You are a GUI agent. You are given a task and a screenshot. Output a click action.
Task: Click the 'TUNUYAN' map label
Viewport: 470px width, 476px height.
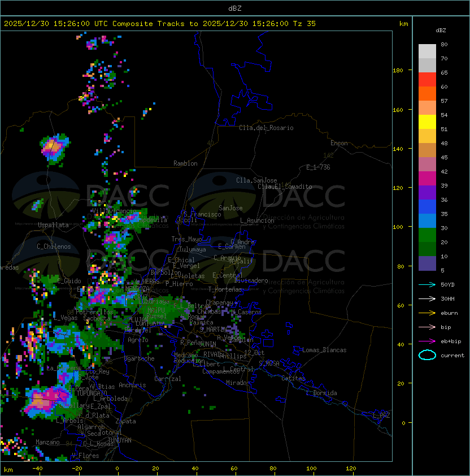[120, 440]
